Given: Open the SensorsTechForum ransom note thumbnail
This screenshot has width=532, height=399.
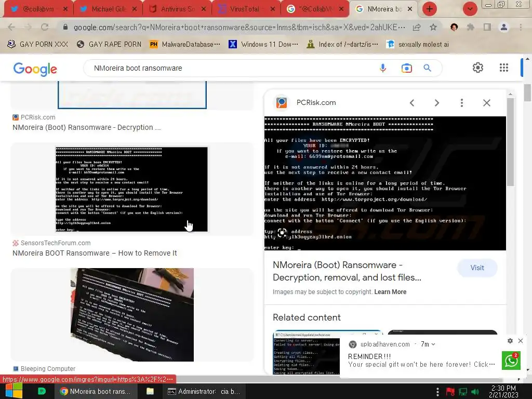Looking at the screenshot, I should (131, 189).
